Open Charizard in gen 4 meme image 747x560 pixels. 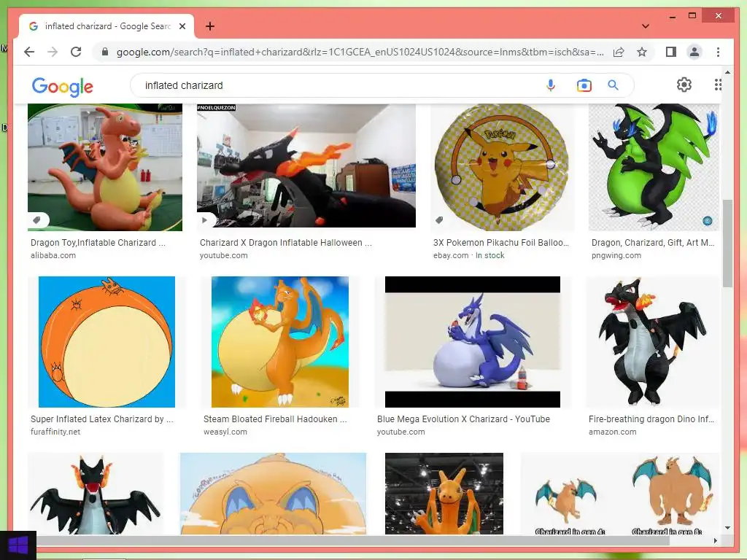pos(620,494)
